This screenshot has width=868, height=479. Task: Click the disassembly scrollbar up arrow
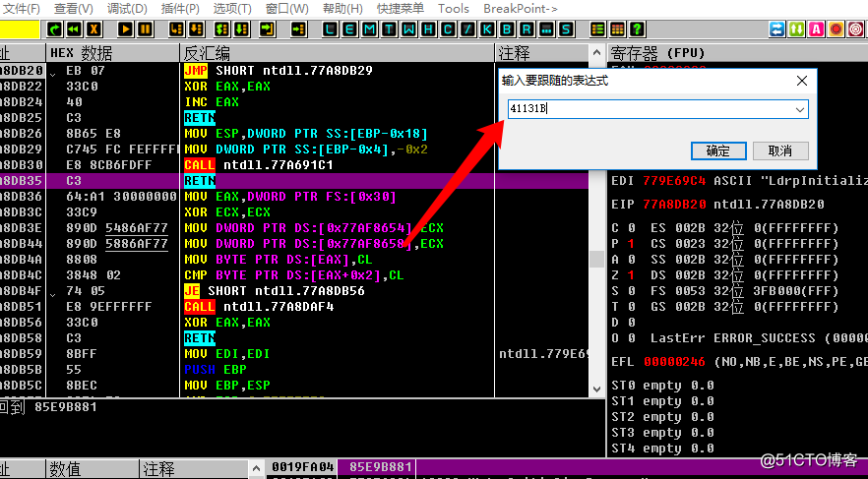(596, 54)
